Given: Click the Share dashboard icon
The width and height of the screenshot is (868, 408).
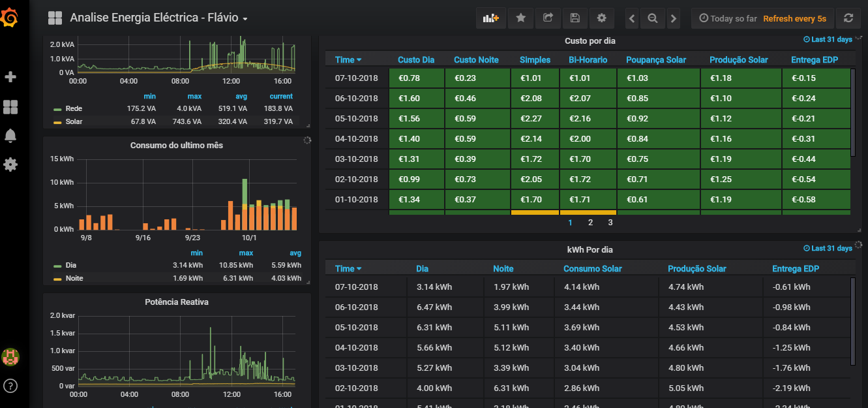Looking at the screenshot, I should [548, 18].
